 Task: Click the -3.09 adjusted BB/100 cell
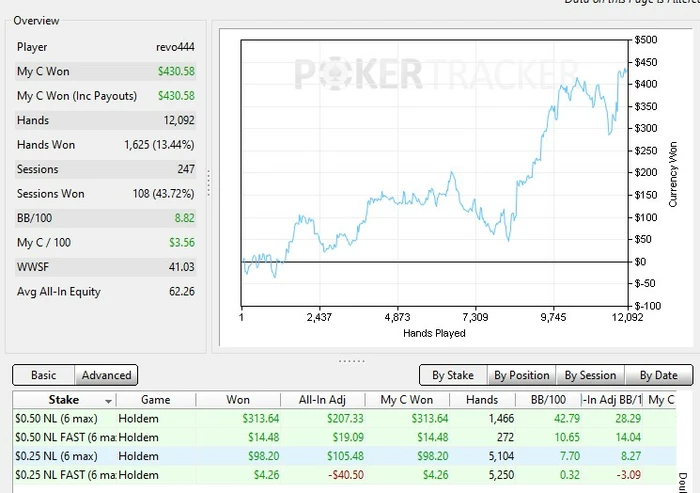pyautogui.click(x=629, y=475)
